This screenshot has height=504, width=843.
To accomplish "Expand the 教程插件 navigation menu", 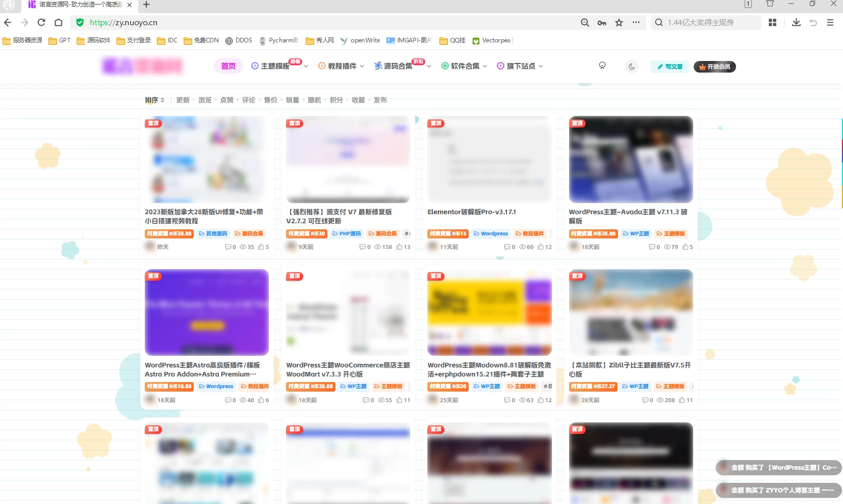I will click(x=341, y=66).
